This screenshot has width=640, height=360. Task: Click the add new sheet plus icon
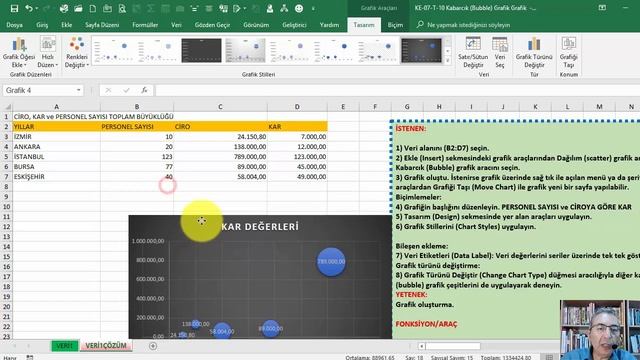pyautogui.click(x=153, y=346)
